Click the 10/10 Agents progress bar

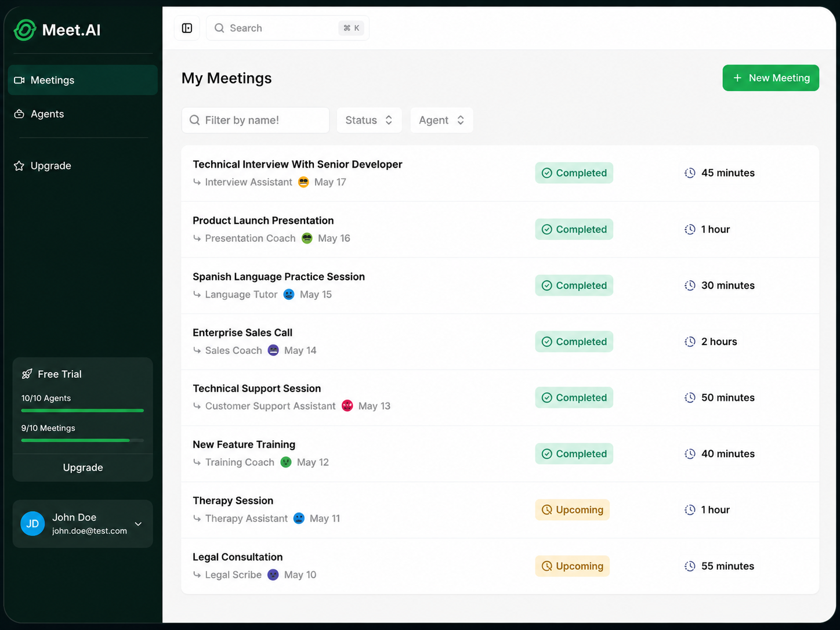tap(82, 411)
